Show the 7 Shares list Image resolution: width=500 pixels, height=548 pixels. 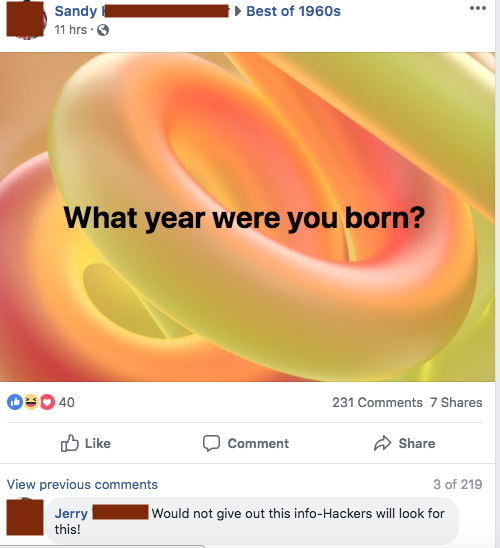(x=456, y=402)
